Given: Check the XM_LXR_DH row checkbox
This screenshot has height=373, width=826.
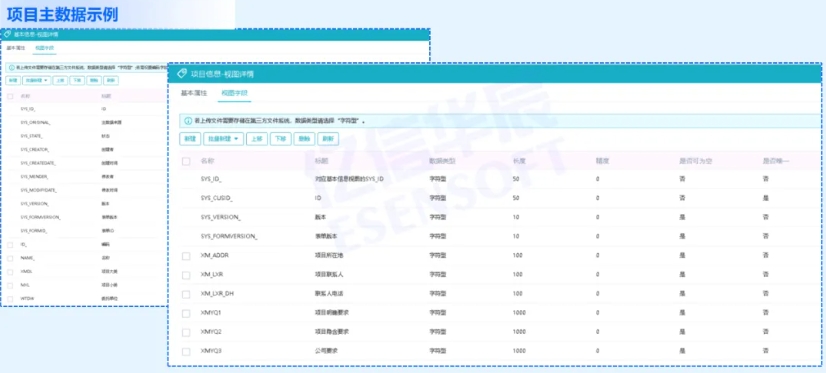Looking at the screenshot, I should [186, 295].
